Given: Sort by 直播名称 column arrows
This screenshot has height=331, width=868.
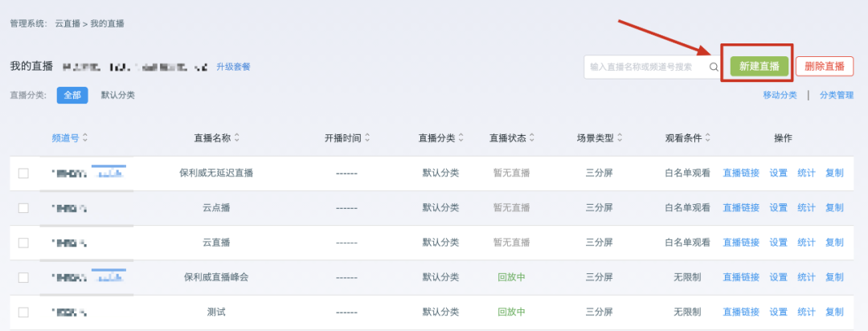Looking at the screenshot, I should [x=236, y=138].
